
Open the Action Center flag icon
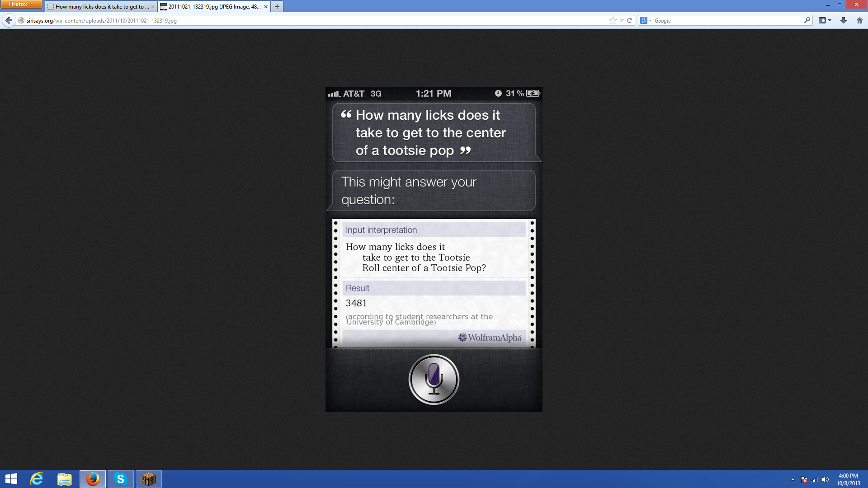click(x=804, y=479)
